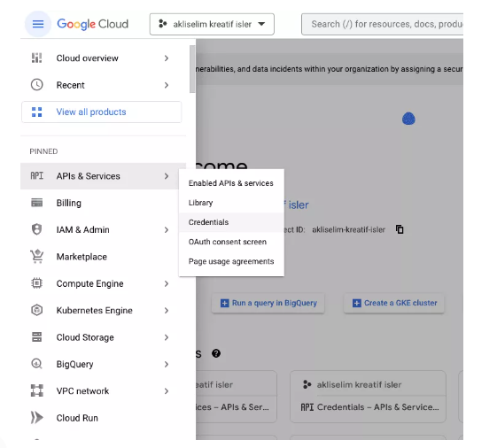This screenshot has width=497, height=448.
Task: Open the Cloud Run menu item
Action: (103, 418)
